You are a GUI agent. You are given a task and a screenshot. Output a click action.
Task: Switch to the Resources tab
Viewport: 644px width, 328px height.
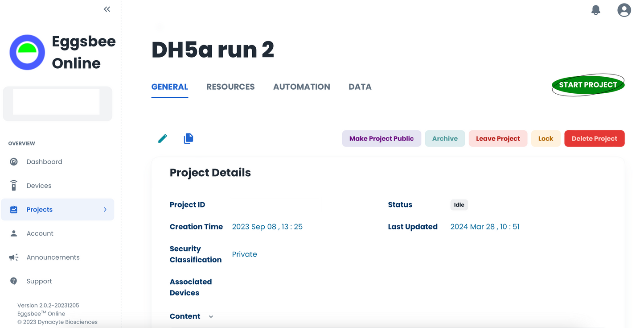pyautogui.click(x=230, y=87)
